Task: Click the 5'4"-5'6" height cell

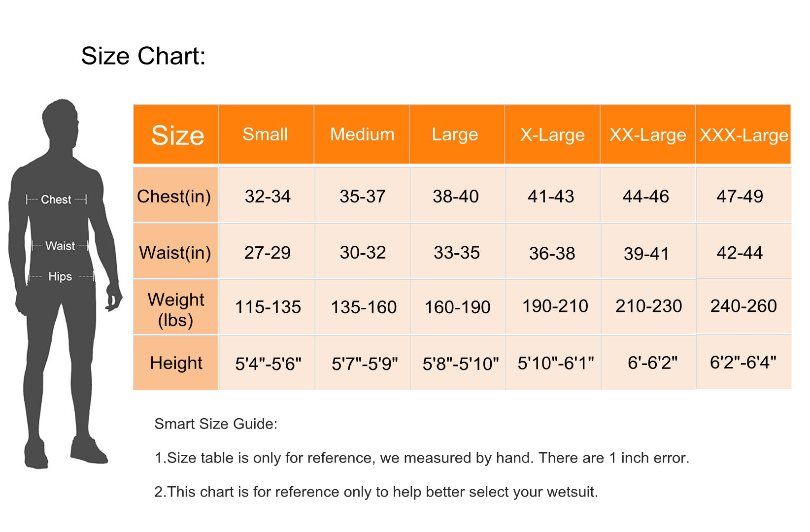Action: pos(268,364)
